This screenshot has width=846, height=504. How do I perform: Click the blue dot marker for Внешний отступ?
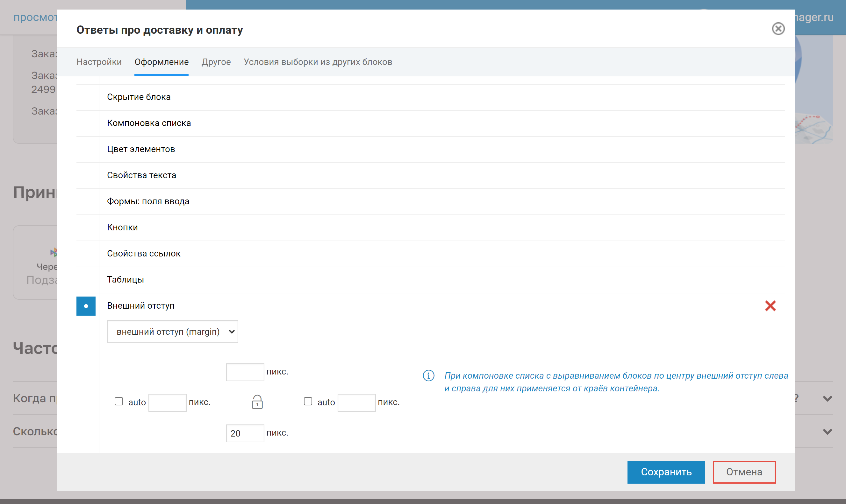[x=86, y=306]
